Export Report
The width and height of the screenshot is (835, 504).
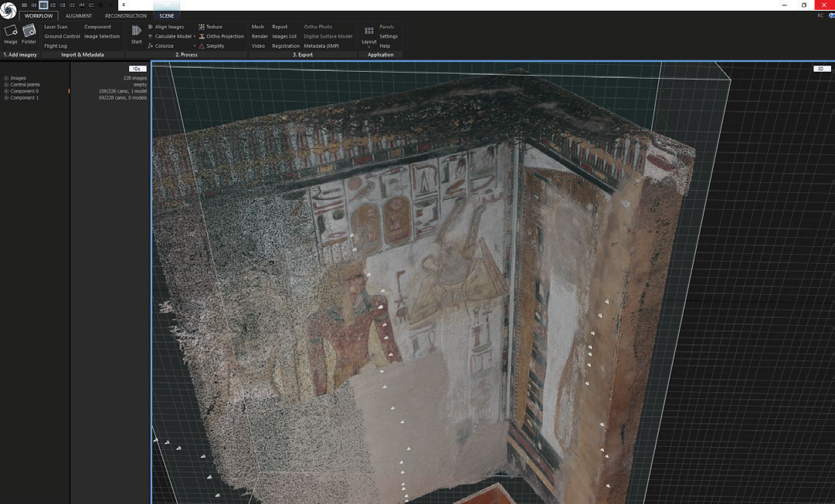click(x=280, y=26)
